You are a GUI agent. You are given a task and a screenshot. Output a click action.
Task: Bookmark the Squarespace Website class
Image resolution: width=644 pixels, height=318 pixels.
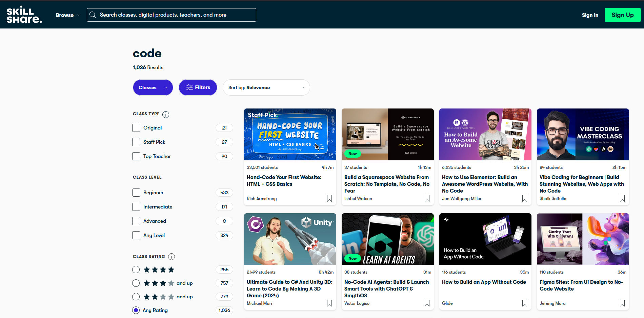427,198
